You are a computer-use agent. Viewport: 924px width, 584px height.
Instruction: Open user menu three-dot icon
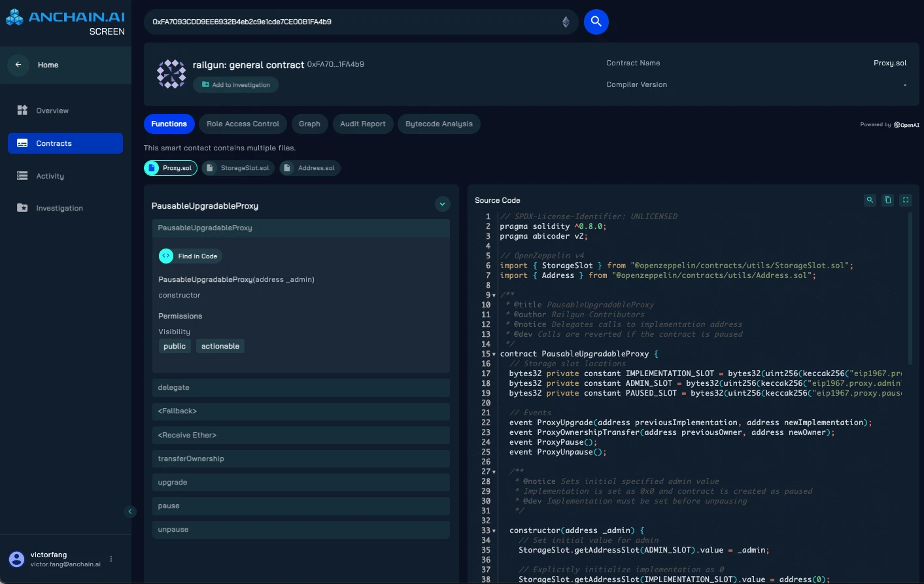coord(111,559)
